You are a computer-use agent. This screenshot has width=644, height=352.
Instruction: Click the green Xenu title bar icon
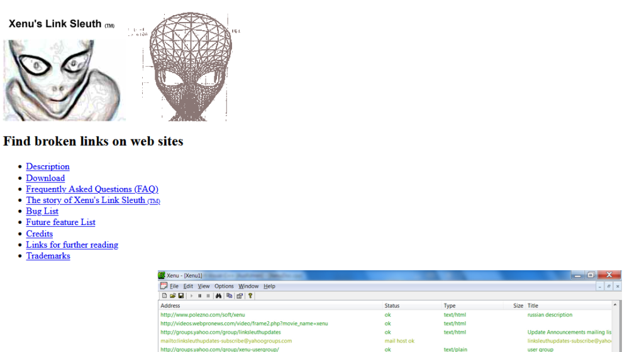click(162, 275)
